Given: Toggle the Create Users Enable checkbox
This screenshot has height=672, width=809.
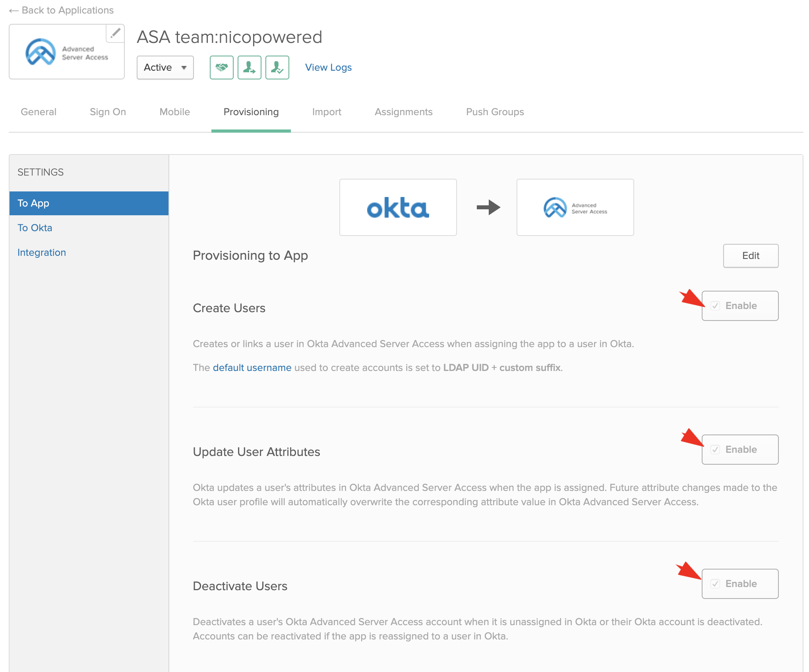Looking at the screenshot, I should click(715, 306).
